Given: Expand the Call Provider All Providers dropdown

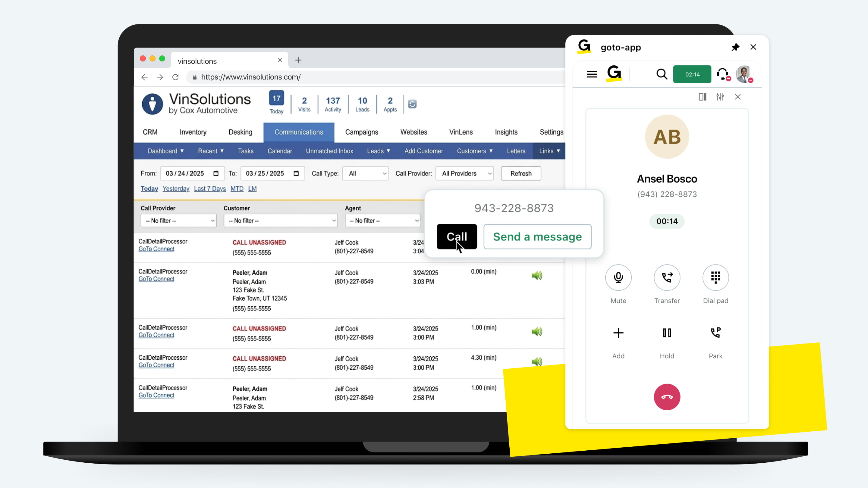Looking at the screenshot, I should click(465, 174).
